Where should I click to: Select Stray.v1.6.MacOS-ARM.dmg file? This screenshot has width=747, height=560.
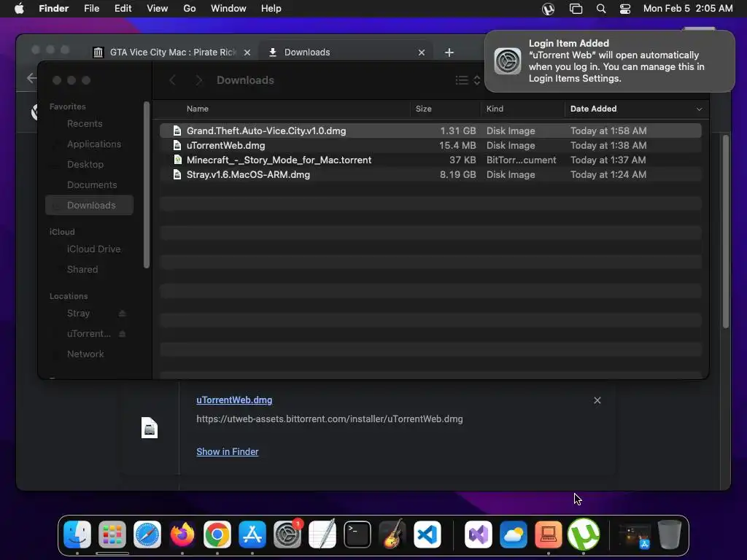coord(430,175)
